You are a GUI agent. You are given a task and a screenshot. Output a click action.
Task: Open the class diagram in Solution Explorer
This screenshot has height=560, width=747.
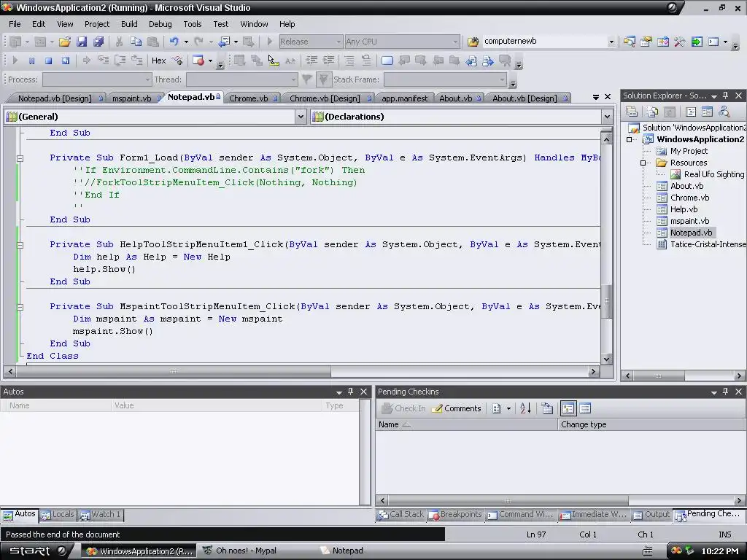[724, 112]
